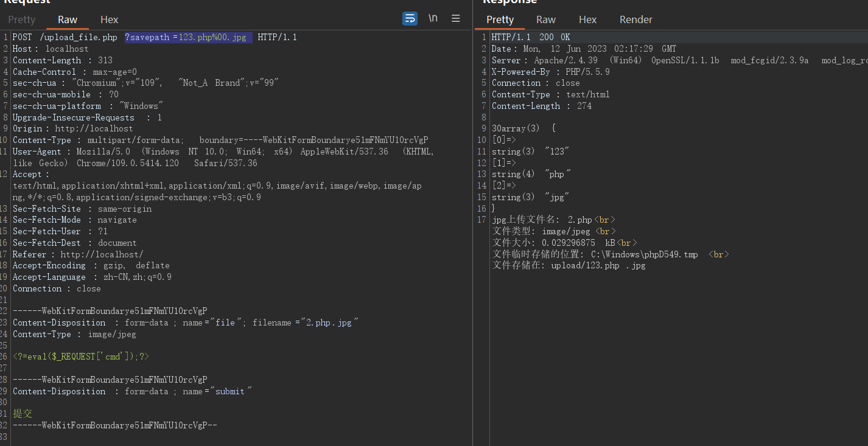Switch to the Request Hex tab
Image resolution: width=868 pixels, height=446 pixels.
click(110, 19)
